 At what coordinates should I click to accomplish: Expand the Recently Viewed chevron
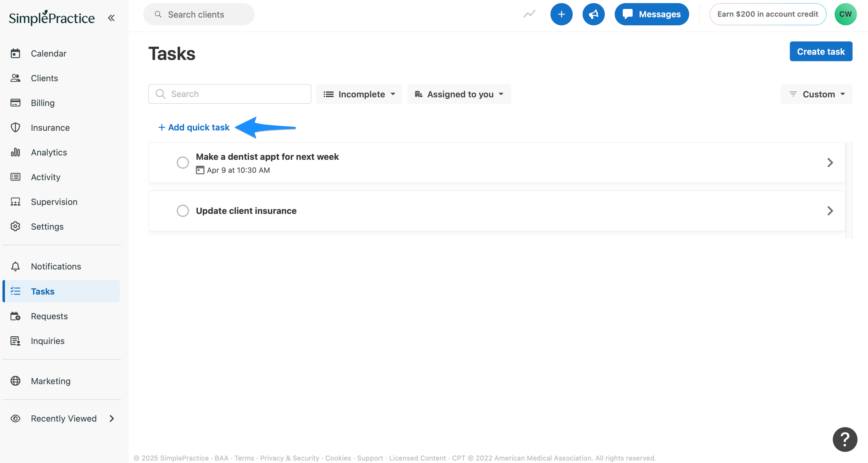click(x=112, y=418)
